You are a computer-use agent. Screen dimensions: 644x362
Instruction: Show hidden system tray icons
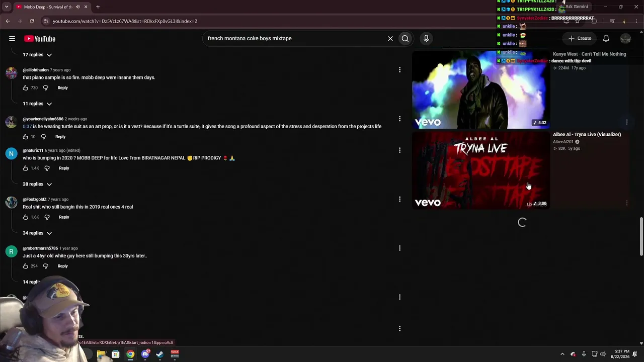pos(562,354)
